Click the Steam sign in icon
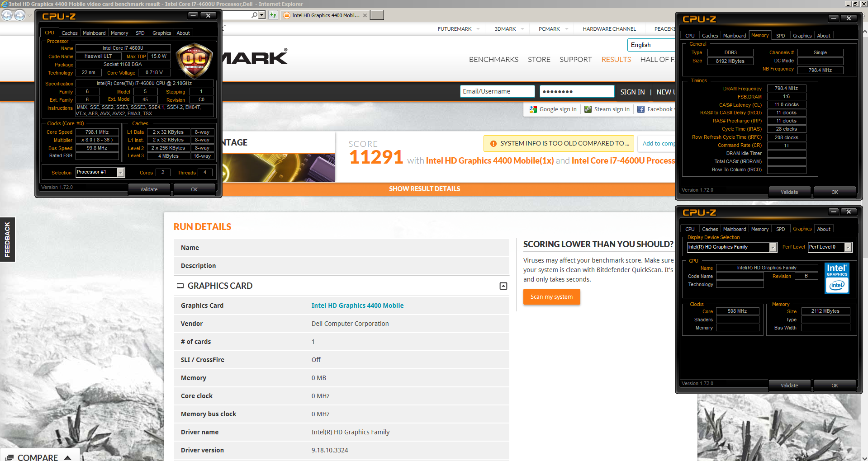The width and height of the screenshot is (868, 461). click(x=588, y=109)
